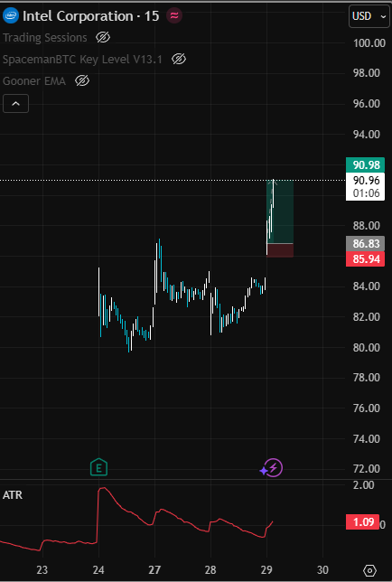Viewport: 392px width, 582px height.
Task: Click the green 90.98 take-profit price label
Action: pos(365,164)
